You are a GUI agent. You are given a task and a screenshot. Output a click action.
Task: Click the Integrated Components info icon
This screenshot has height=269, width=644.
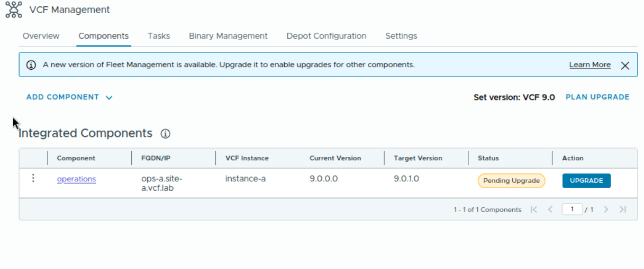pyautogui.click(x=165, y=134)
